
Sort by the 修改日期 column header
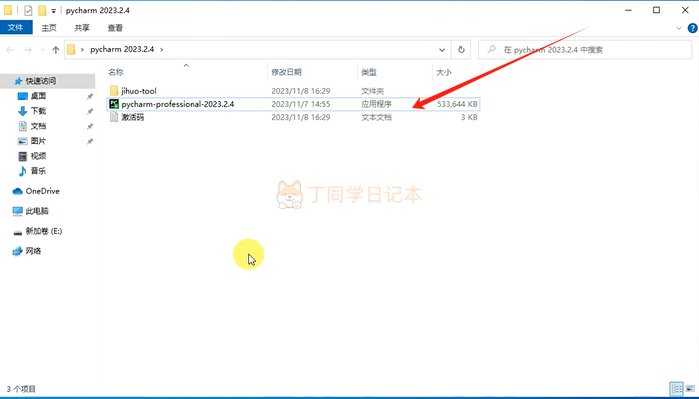pos(287,72)
